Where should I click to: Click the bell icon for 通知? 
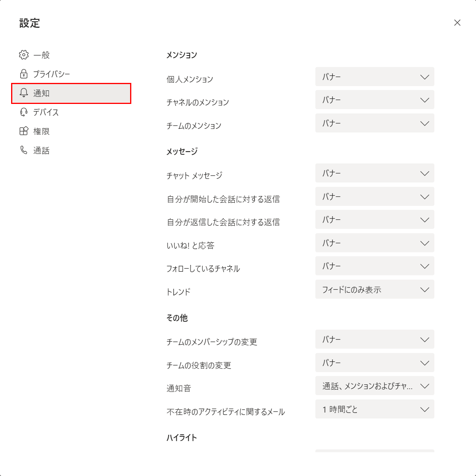point(24,93)
